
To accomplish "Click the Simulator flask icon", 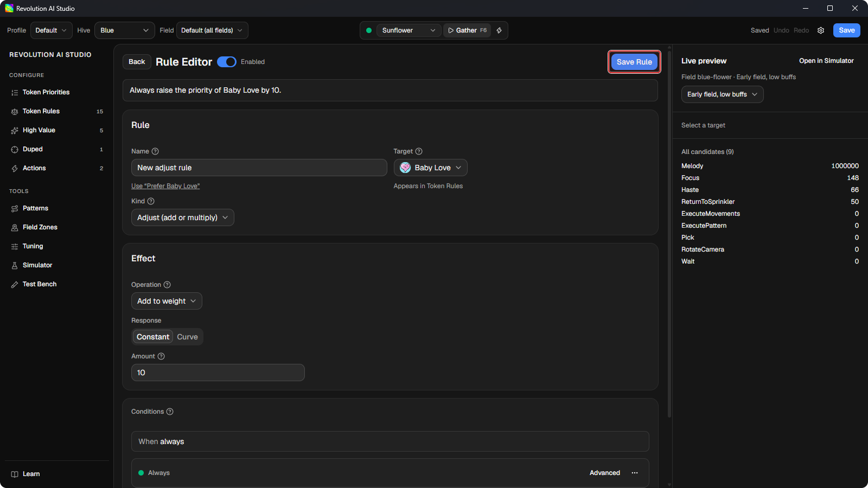I will (x=15, y=266).
